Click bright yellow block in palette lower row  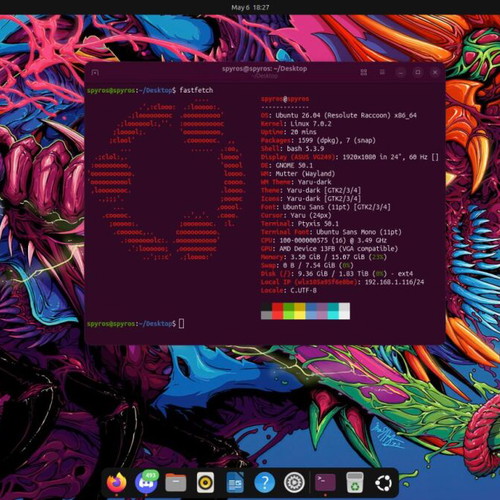point(300,315)
